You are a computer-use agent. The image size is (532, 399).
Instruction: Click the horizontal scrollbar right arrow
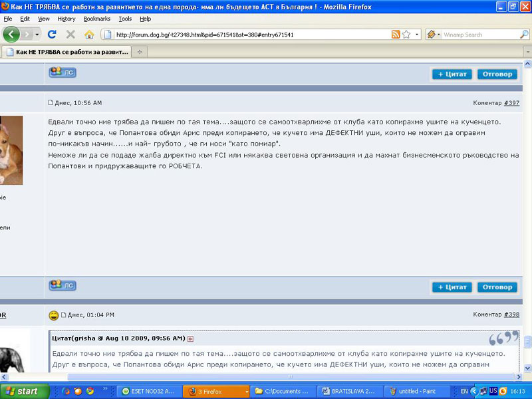coord(519,376)
